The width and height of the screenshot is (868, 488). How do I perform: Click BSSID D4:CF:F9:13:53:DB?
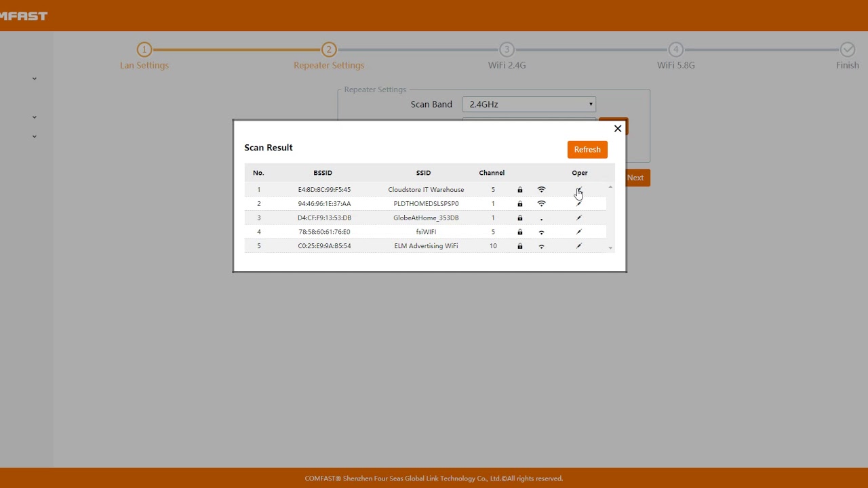click(x=324, y=218)
